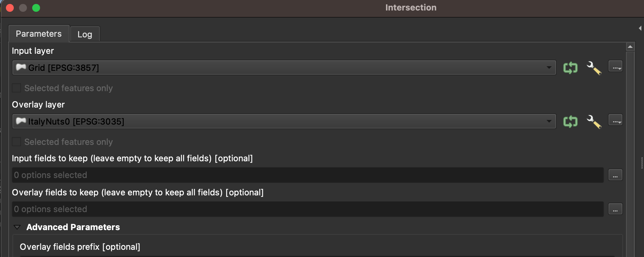Open the Grid input layer dropdown
Image resolution: width=644 pixels, height=257 pixels.
(x=284, y=68)
